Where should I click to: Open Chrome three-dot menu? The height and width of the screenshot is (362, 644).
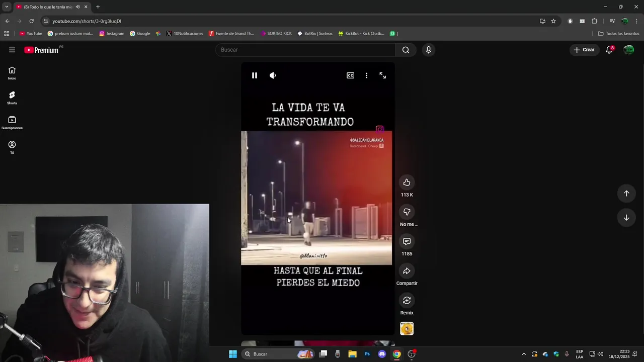click(637, 21)
